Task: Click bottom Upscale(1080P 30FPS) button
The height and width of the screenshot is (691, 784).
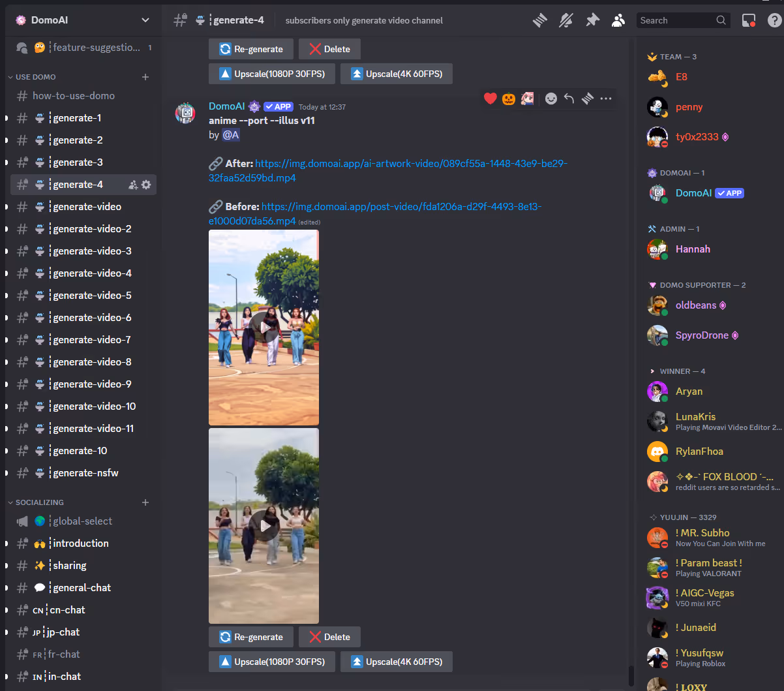Action: coord(272,662)
